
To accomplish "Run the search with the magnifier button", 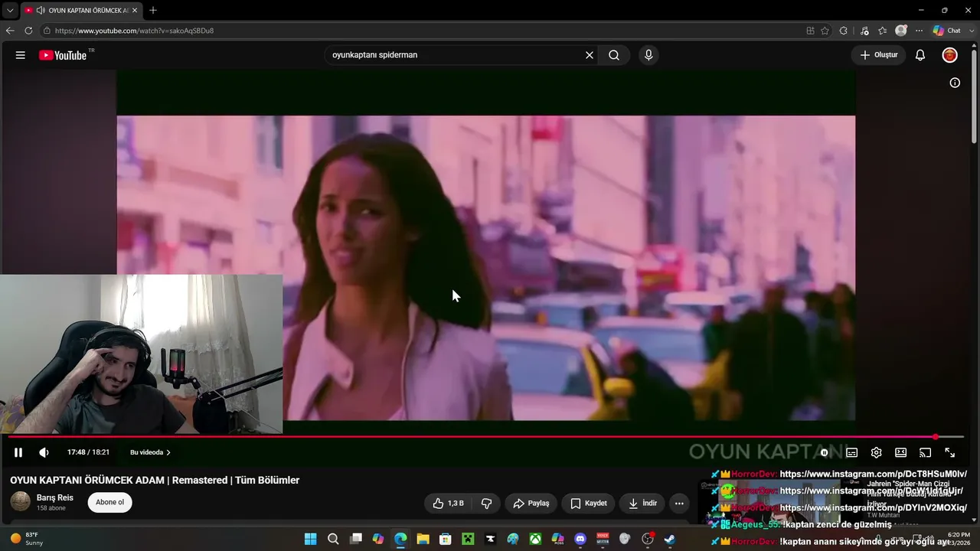I will coord(614,55).
